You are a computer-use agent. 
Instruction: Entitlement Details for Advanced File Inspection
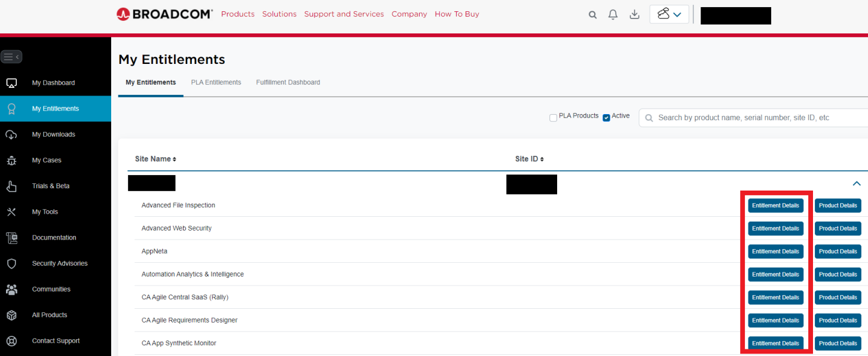pos(775,205)
